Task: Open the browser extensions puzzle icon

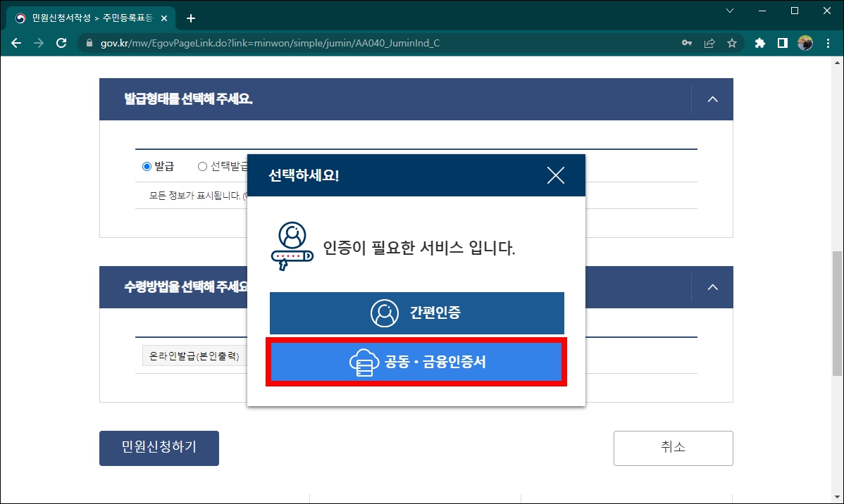Action: [x=759, y=43]
